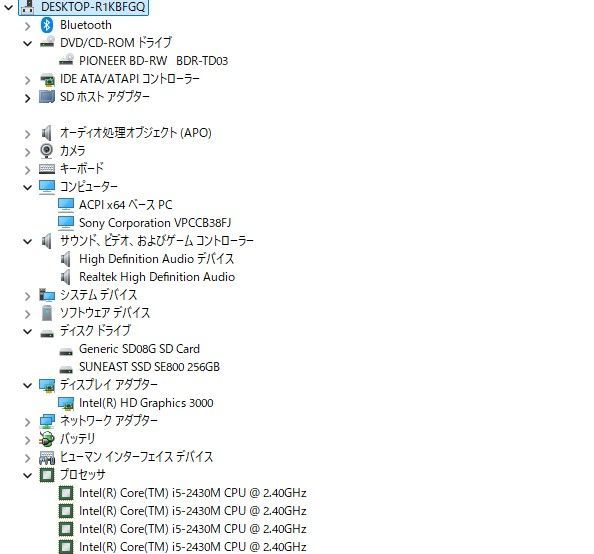This screenshot has height=554, width=594.
Task: Select the プロセッサ label
Action: click(x=83, y=475)
